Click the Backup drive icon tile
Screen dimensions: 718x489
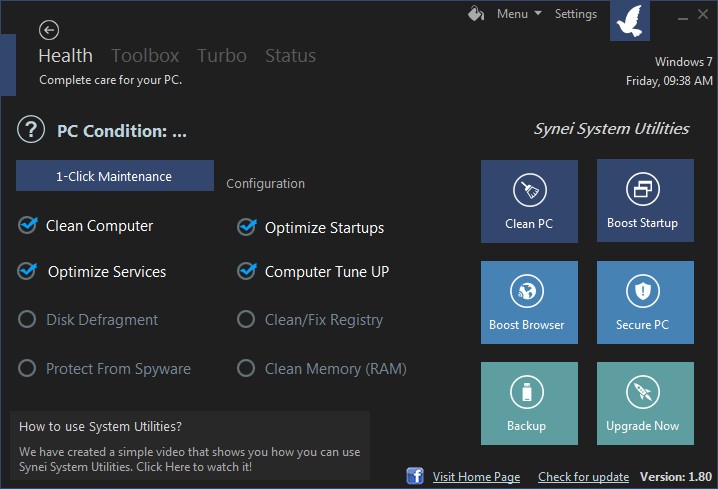(x=529, y=403)
